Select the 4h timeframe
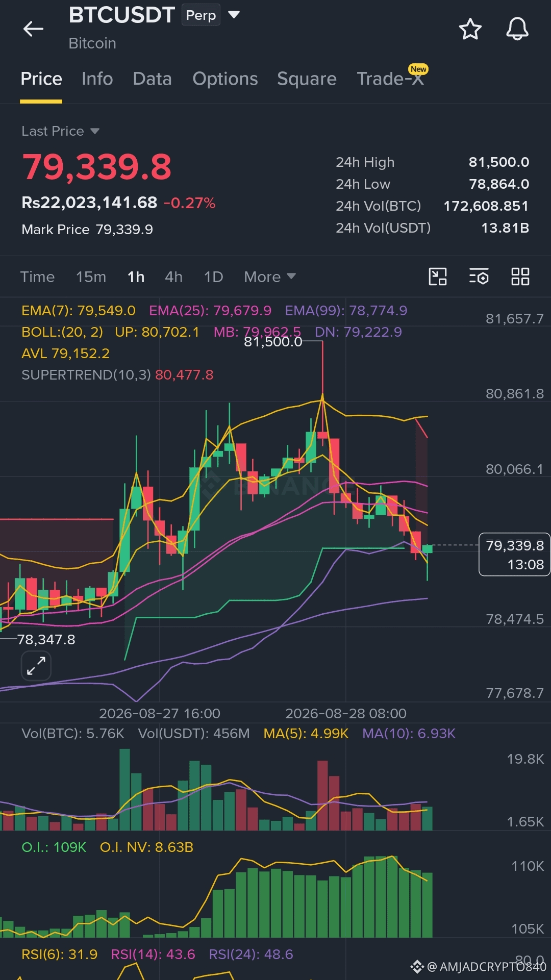The image size is (551, 980). [x=173, y=277]
